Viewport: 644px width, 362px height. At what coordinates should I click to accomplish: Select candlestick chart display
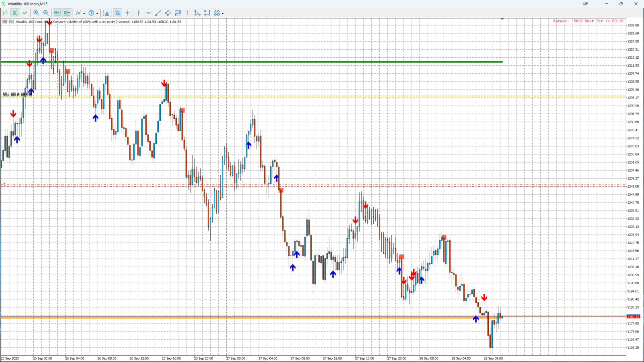point(15,13)
